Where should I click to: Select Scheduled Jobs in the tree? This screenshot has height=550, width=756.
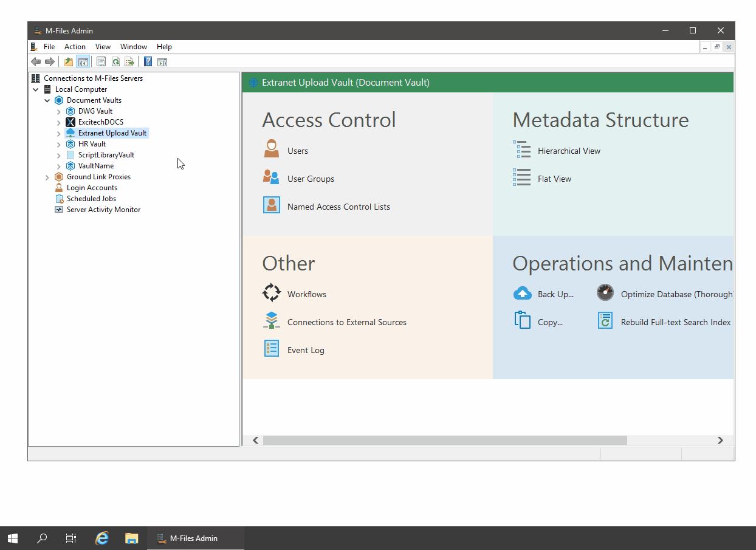[91, 199]
